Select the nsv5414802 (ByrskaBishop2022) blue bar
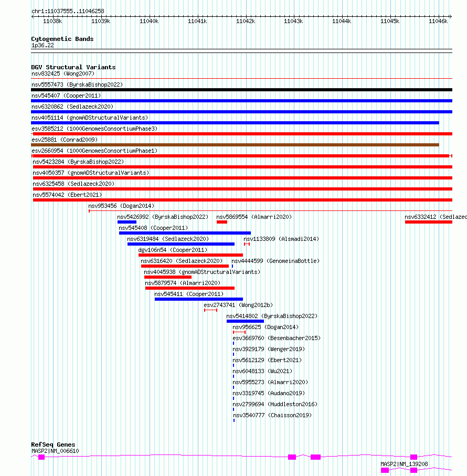 [x=245, y=321]
